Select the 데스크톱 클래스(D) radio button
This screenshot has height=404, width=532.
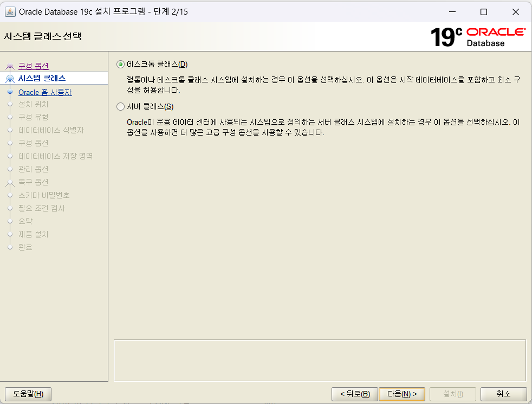pyautogui.click(x=120, y=64)
